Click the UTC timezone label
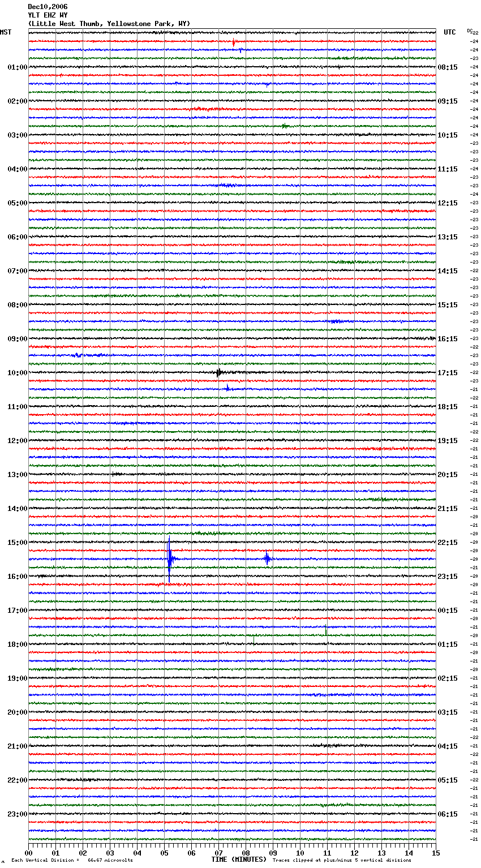The image size is (481, 868). [x=450, y=32]
